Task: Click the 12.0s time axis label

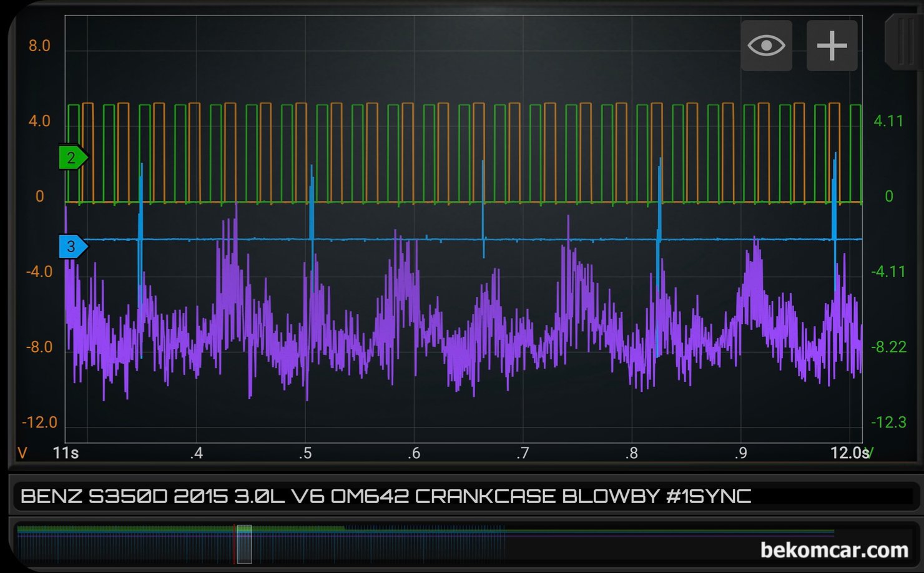Action: [x=849, y=453]
